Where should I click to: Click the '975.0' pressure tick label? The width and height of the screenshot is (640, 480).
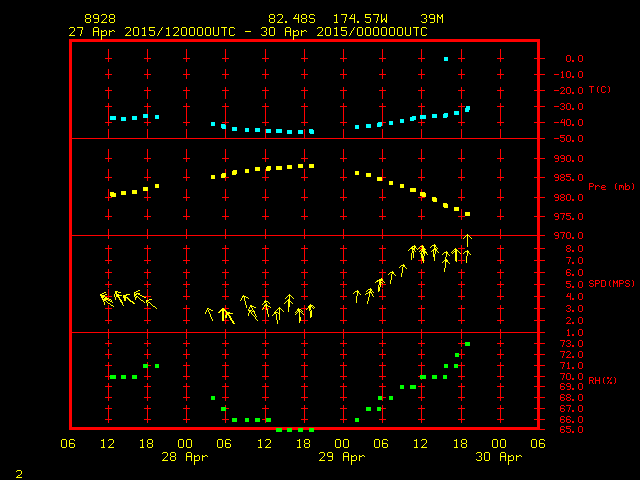569,217
